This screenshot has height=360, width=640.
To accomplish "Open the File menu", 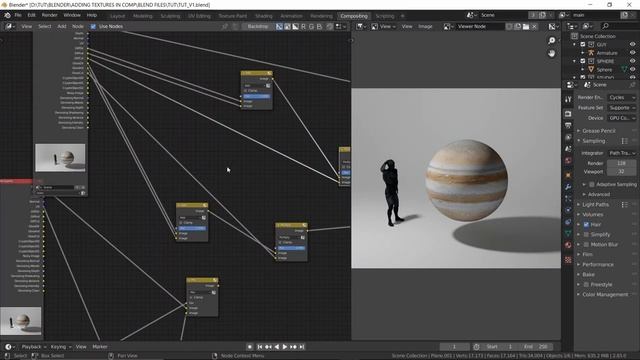I will [x=18, y=15].
